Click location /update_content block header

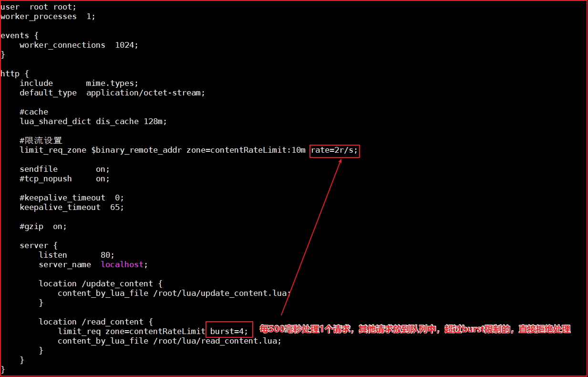pos(100,283)
